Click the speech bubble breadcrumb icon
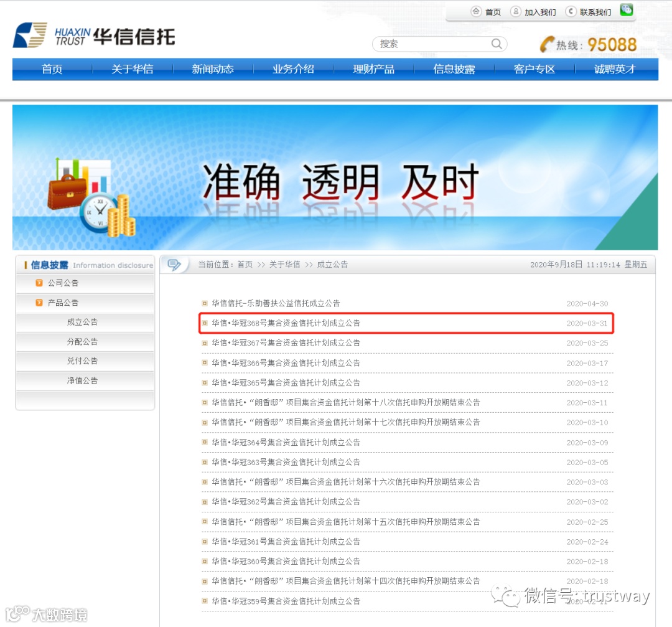This screenshot has width=672, height=627. 174,265
